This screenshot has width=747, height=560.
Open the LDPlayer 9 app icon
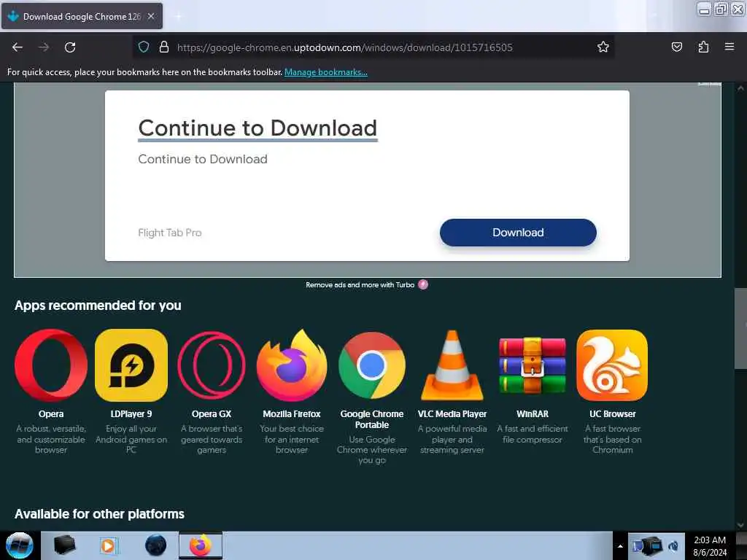(x=131, y=365)
